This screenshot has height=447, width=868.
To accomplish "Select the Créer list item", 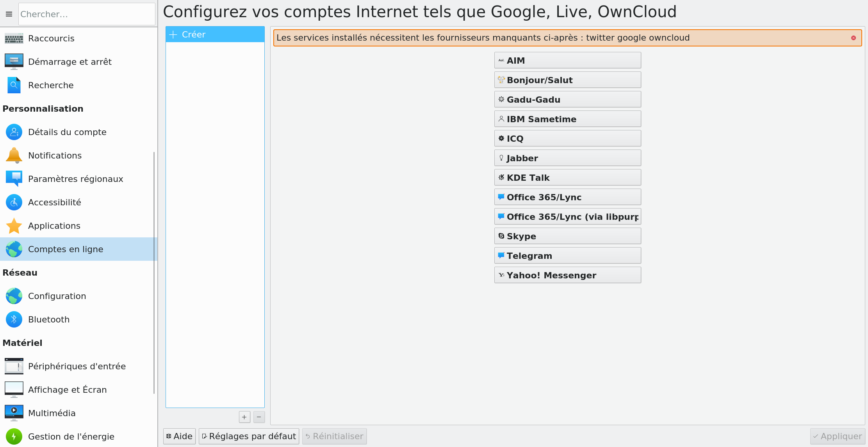I will pos(215,34).
